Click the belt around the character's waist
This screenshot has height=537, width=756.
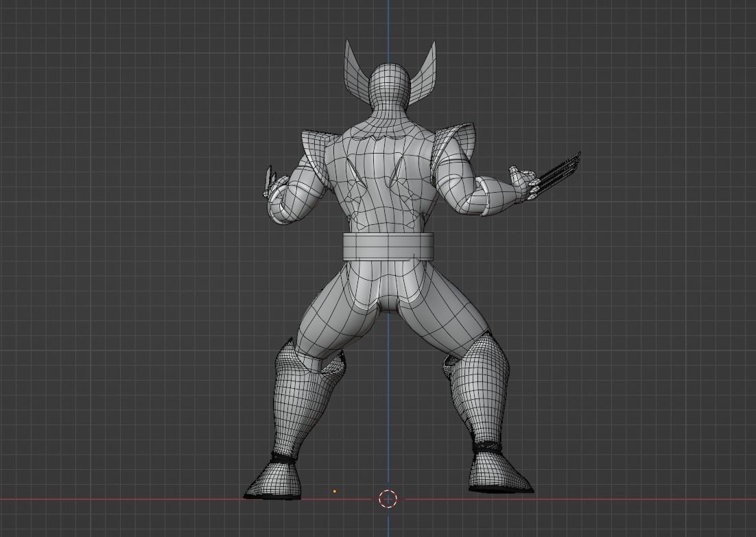(388, 246)
